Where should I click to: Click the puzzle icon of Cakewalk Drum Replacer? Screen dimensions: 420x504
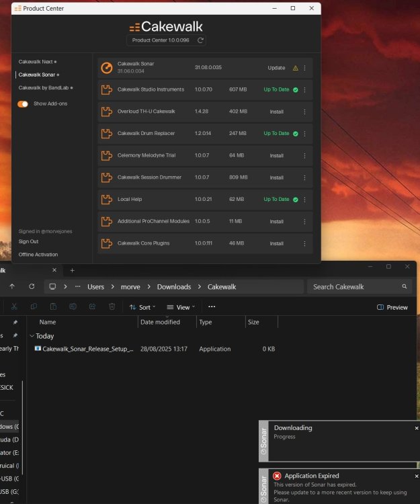click(107, 134)
